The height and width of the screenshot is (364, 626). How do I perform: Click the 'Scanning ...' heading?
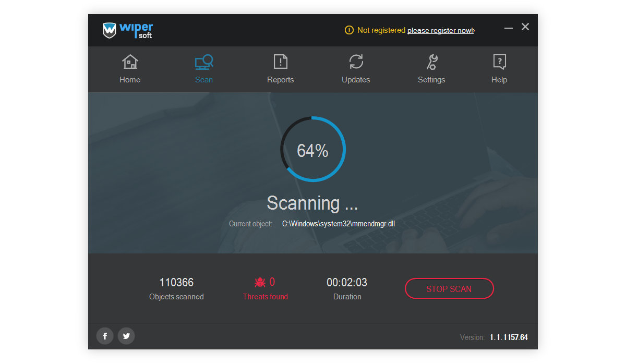(312, 203)
